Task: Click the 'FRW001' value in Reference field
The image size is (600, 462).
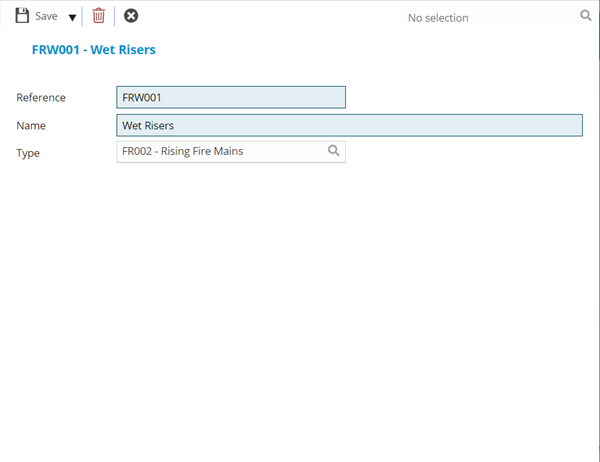Action: coord(141,97)
